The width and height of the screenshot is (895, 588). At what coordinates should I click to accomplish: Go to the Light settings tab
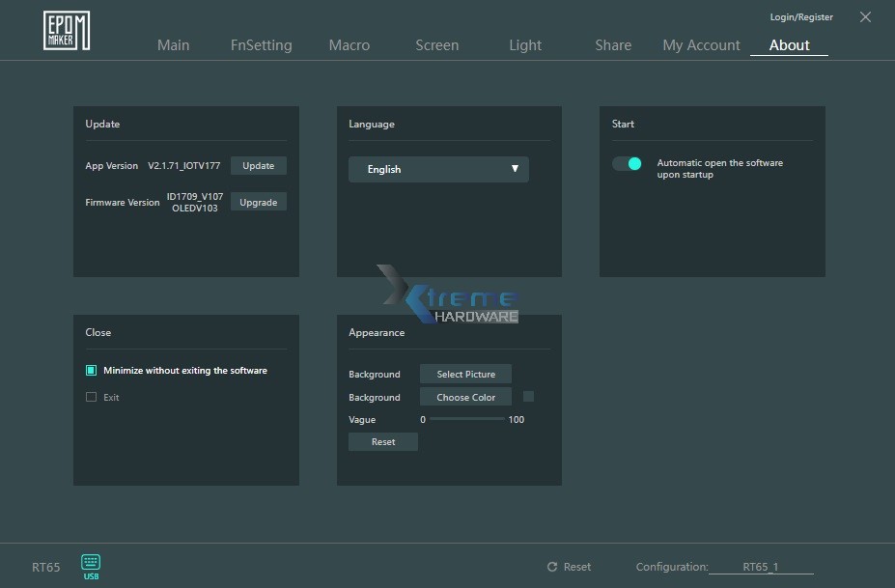[524, 44]
